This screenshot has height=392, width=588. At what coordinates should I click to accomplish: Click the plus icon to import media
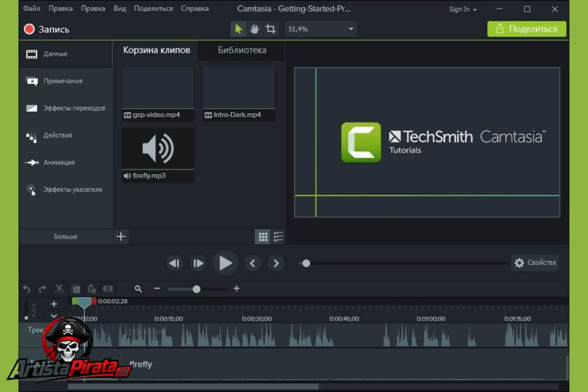pos(121,237)
